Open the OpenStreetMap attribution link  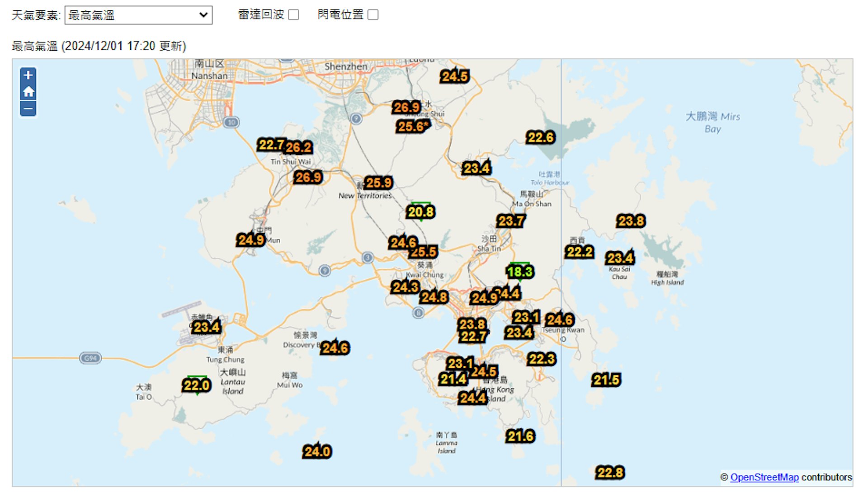[x=765, y=477]
